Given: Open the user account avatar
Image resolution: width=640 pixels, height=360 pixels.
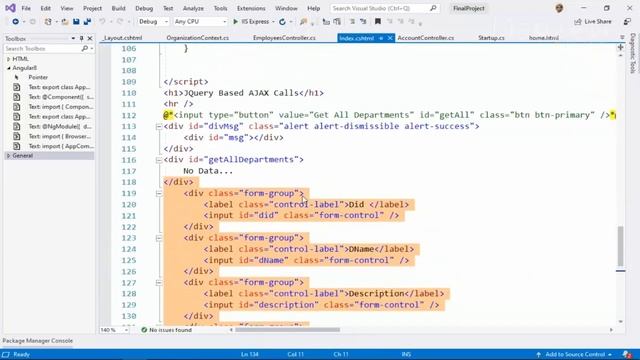Looking at the screenshot, I should tap(559, 8).
